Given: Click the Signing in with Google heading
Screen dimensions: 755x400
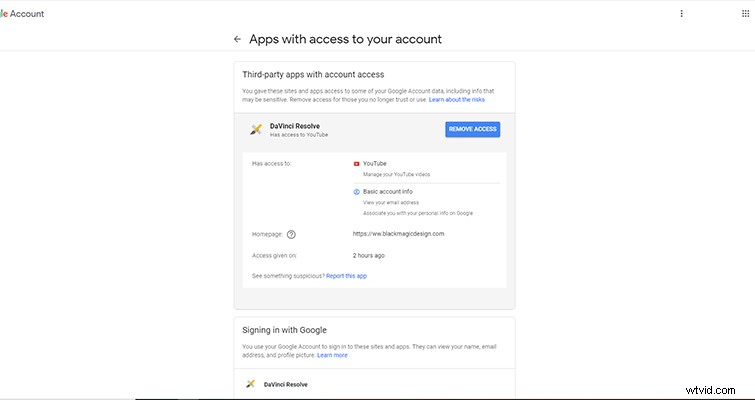Looking at the screenshot, I should pyautogui.click(x=284, y=329).
